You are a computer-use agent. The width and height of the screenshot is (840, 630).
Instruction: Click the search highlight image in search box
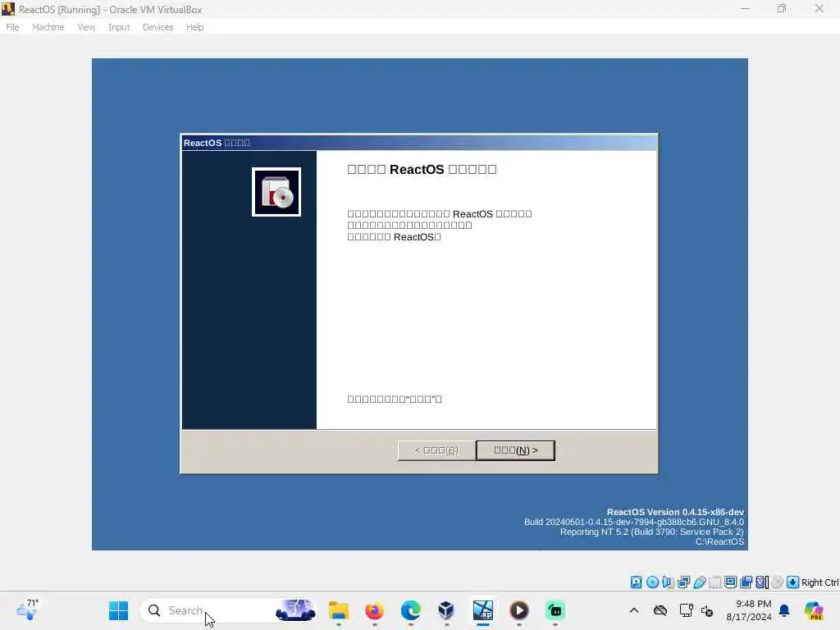click(295, 610)
